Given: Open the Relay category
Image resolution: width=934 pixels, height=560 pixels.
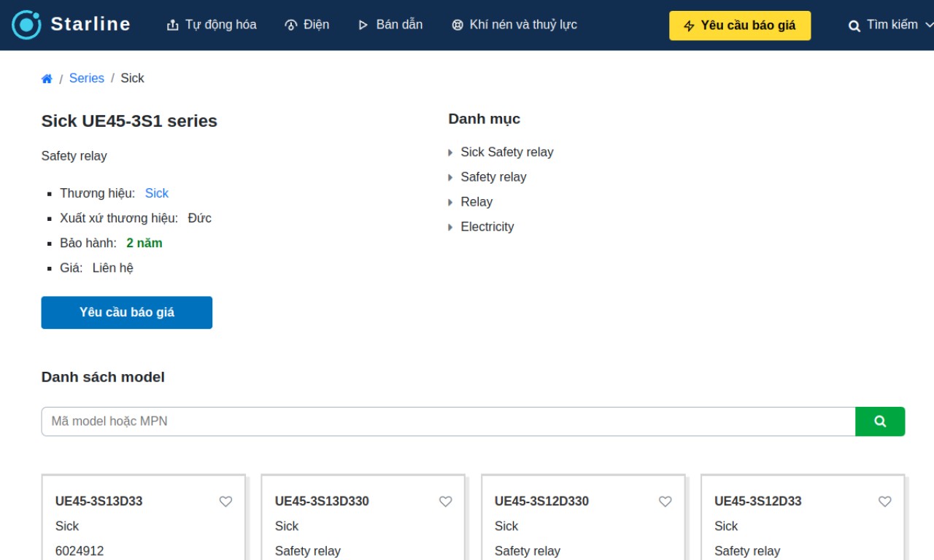Looking at the screenshot, I should pos(476,201).
